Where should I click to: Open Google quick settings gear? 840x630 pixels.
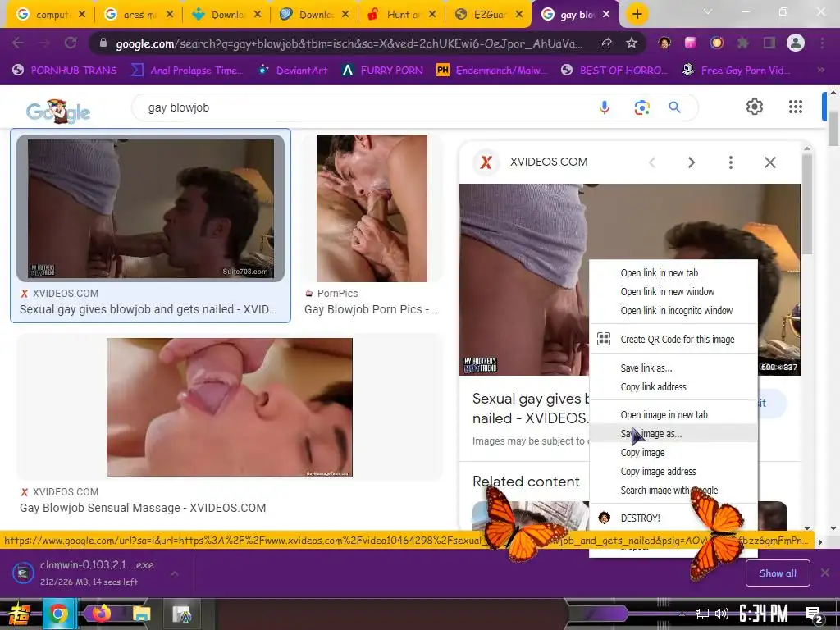pyautogui.click(x=755, y=107)
